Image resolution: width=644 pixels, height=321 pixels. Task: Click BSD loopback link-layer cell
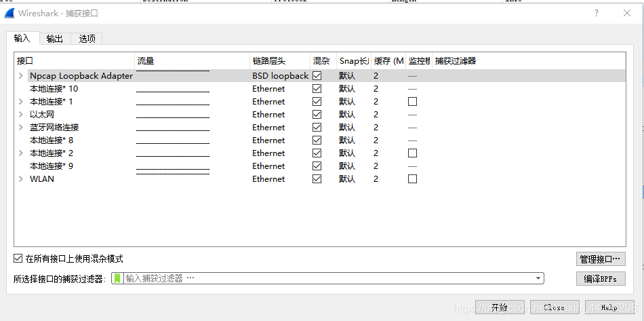pos(281,75)
